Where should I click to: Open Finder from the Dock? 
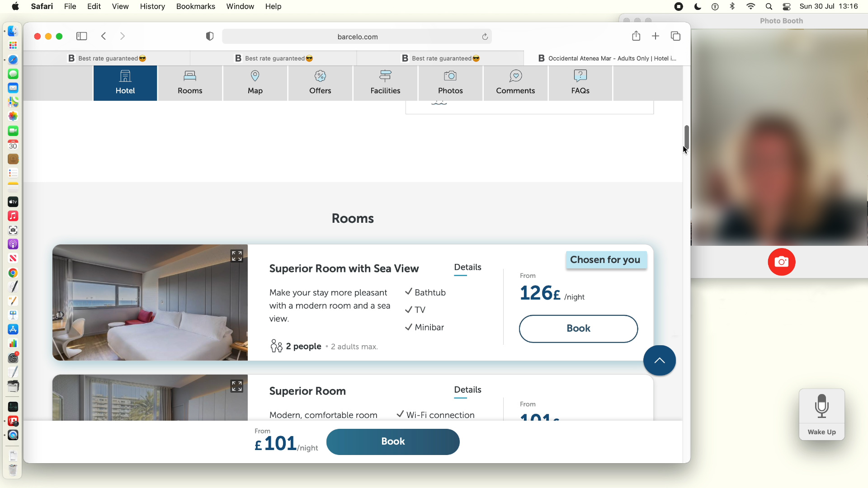[x=13, y=31]
